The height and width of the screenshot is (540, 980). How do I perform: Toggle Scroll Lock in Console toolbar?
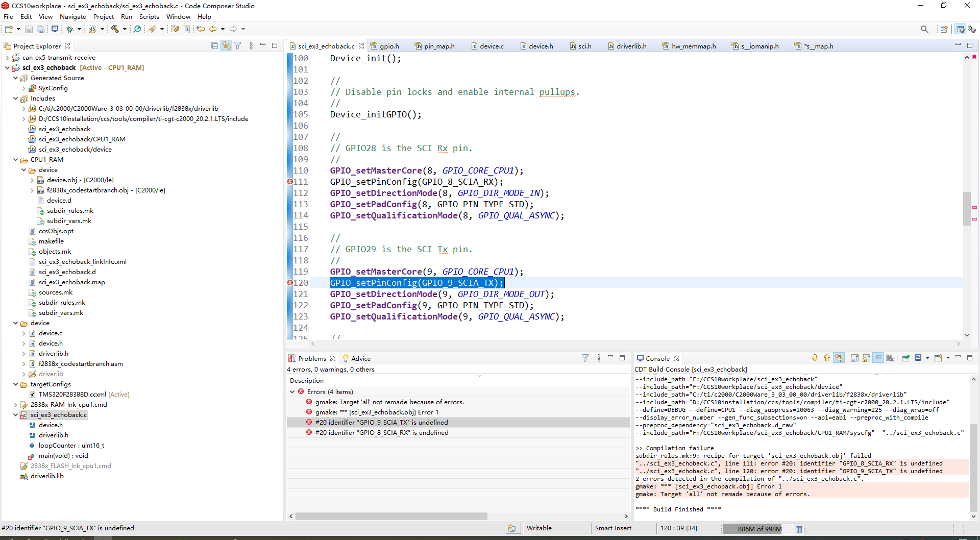click(x=866, y=358)
